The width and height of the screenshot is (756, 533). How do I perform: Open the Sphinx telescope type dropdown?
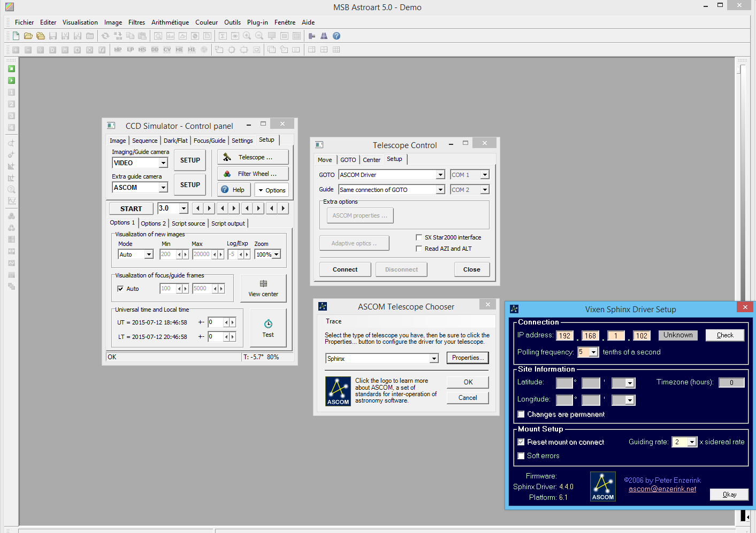click(434, 359)
